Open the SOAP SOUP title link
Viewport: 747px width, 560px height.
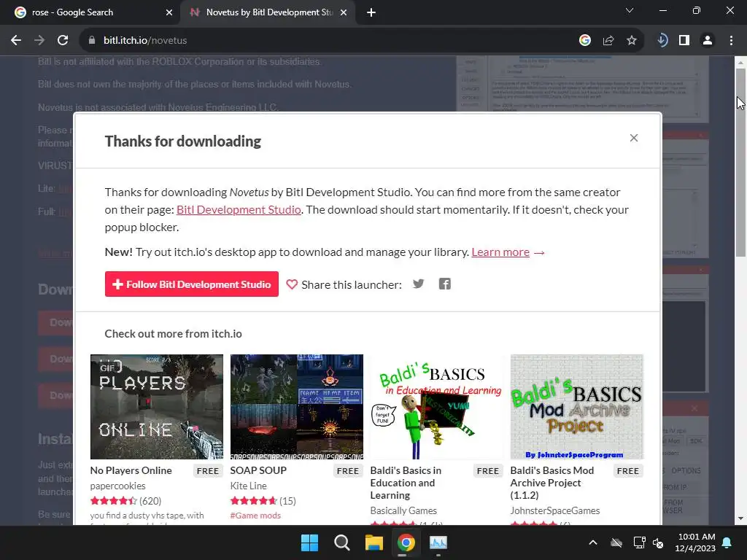click(258, 470)
